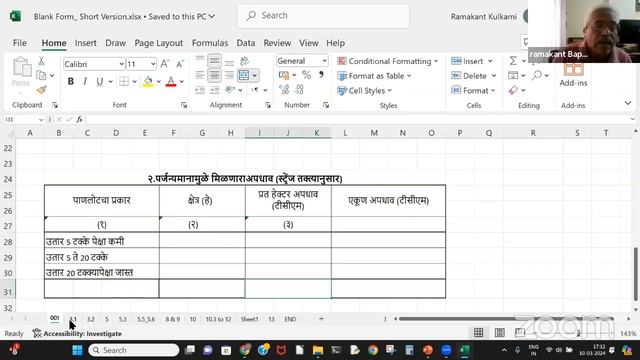Switch to Page Layout tab
The image size is (640, 360).
pyautogui.click(x=158, y=43)
